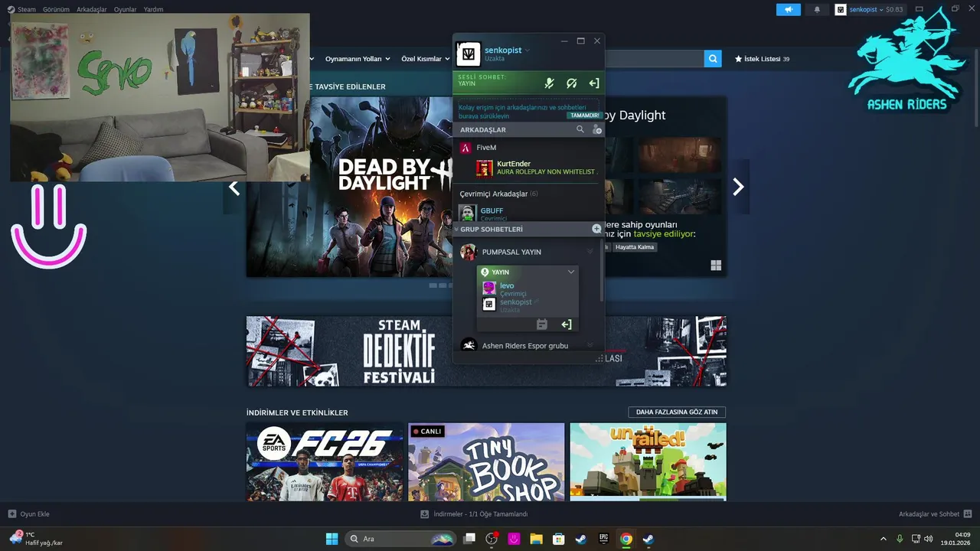Open the Unrailed! deal thumbnail
The height and width of the screenshot is (551, 980).
648,462
